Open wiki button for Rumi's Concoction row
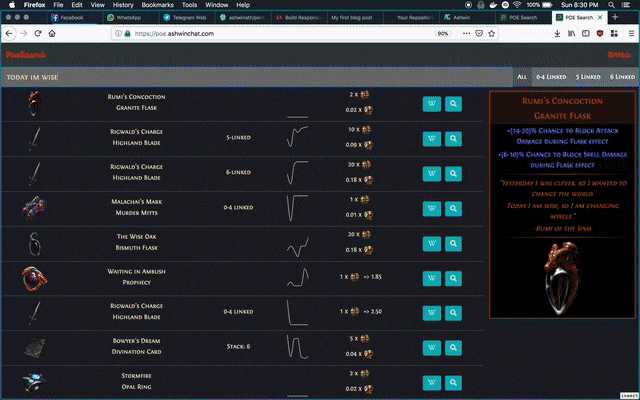Image resolution: width=640 pixels, height=400 pixels. (432, 104)
